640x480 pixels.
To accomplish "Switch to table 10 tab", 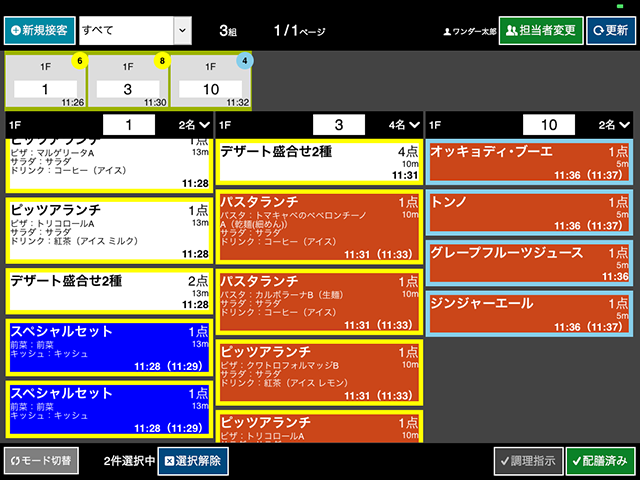I will coord(210,82).
